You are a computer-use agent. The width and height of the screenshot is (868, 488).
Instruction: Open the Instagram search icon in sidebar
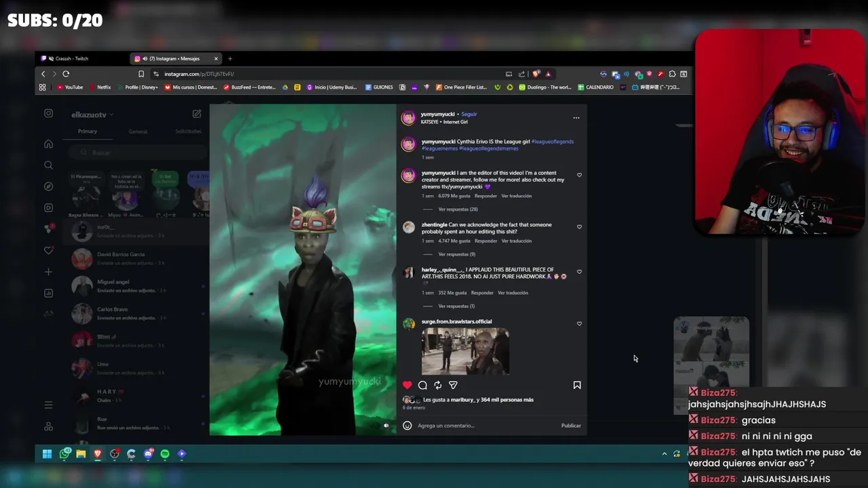click(48, 165)
